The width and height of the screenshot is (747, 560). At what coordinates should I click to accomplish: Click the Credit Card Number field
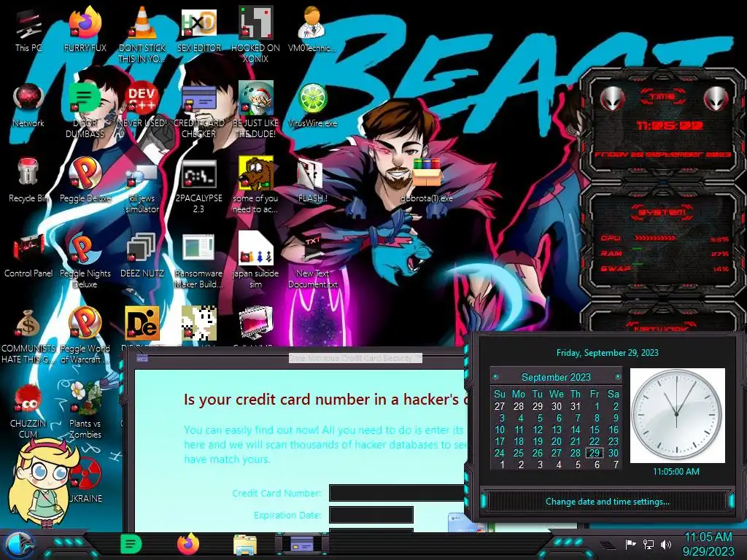pos(398,494)
